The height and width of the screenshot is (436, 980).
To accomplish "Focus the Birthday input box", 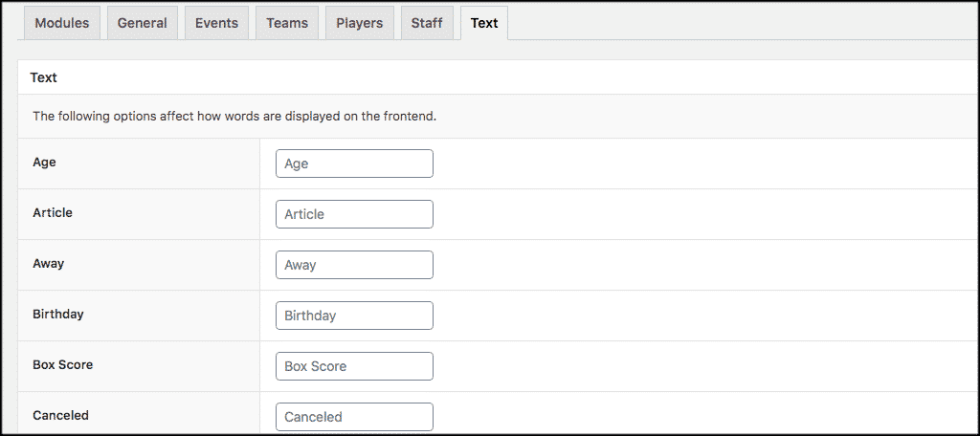I will coord(354,316).
